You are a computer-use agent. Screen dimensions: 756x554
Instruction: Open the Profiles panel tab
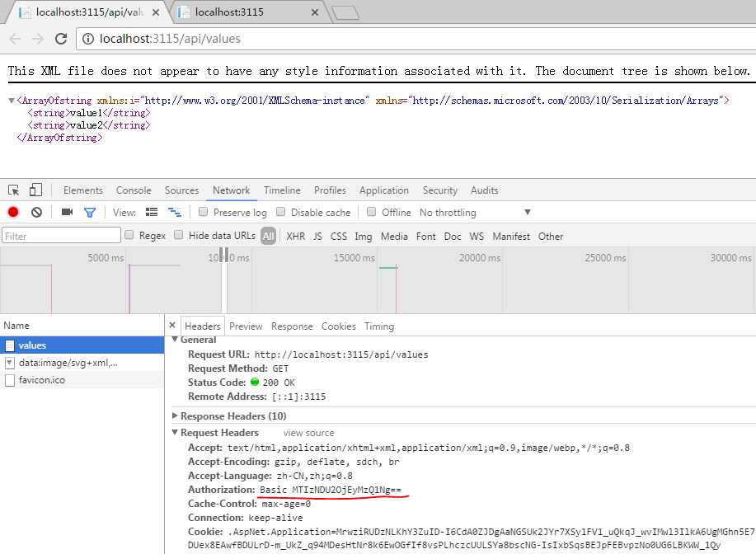(x=330, y=190)
